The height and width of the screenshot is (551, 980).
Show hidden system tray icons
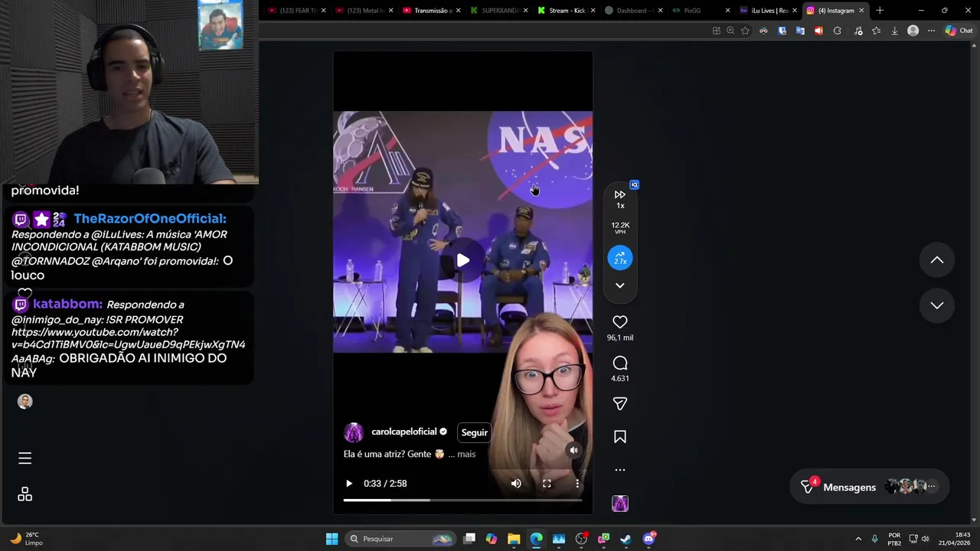pos(858,539)
